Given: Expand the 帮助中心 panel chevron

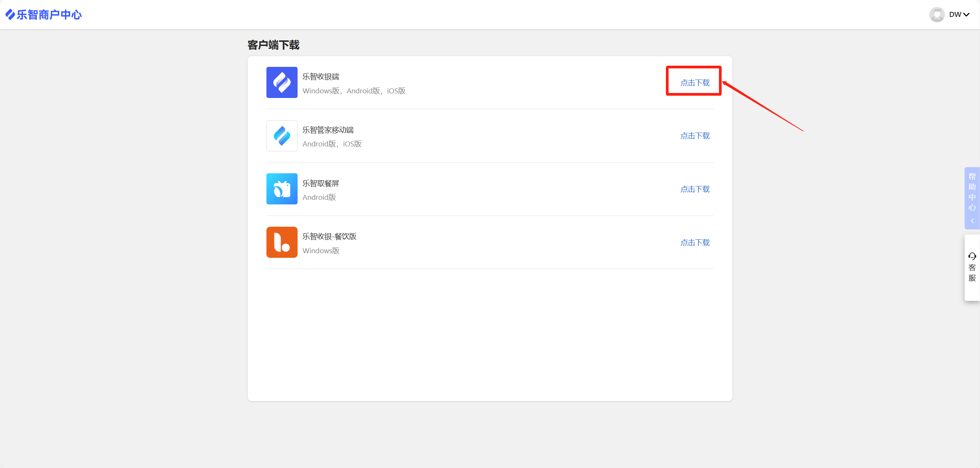Looking at the screenshot, I should coord(972,221).
